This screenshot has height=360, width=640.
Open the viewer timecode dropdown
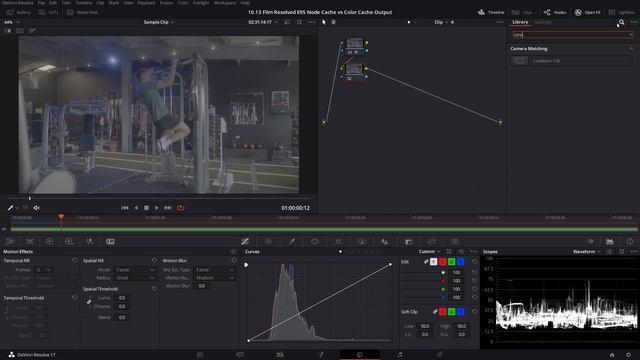(262, 22)
